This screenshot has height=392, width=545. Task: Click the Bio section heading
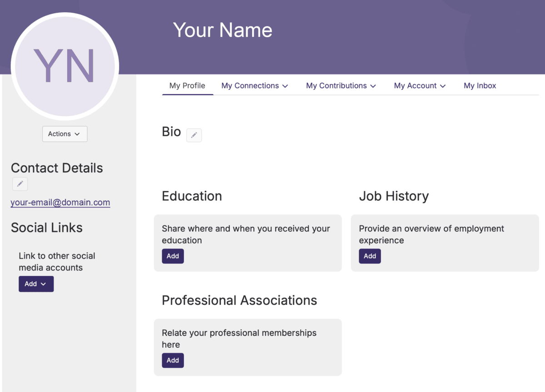point(171,132)
